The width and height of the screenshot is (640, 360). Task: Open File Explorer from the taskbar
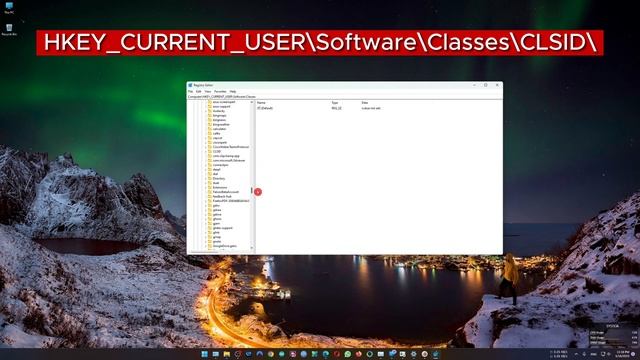227,354
